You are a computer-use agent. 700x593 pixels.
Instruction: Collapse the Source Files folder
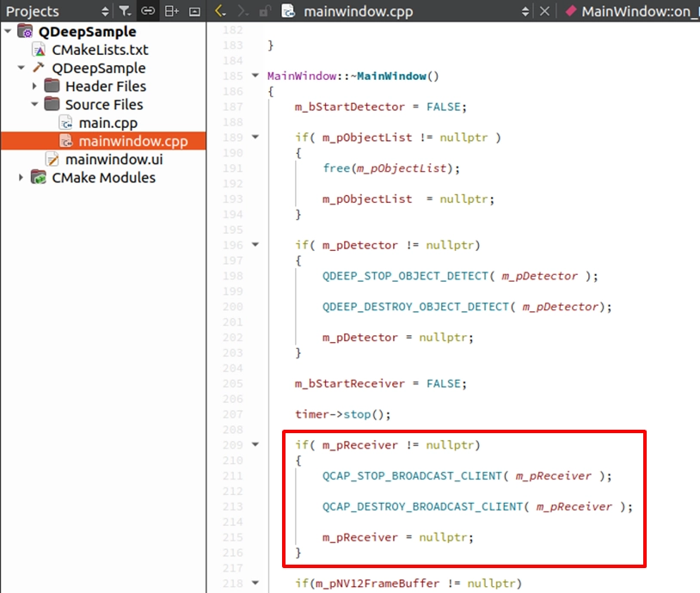pos(34,104)
